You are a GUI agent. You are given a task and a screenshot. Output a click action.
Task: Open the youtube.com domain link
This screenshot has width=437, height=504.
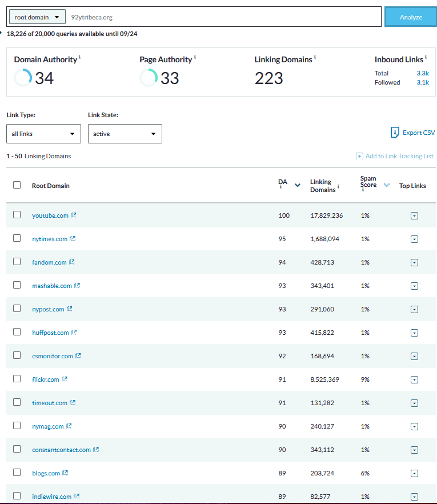(x=50, y=215)
